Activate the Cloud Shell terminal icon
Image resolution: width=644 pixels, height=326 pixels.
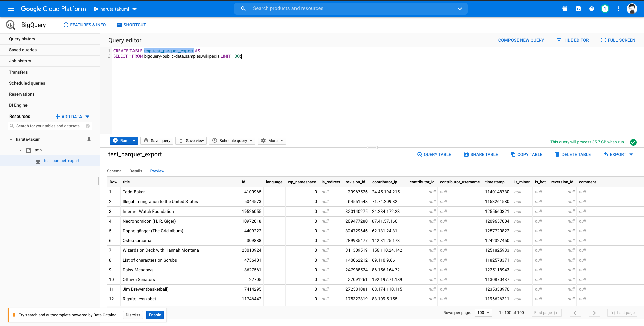pos(578,8)
